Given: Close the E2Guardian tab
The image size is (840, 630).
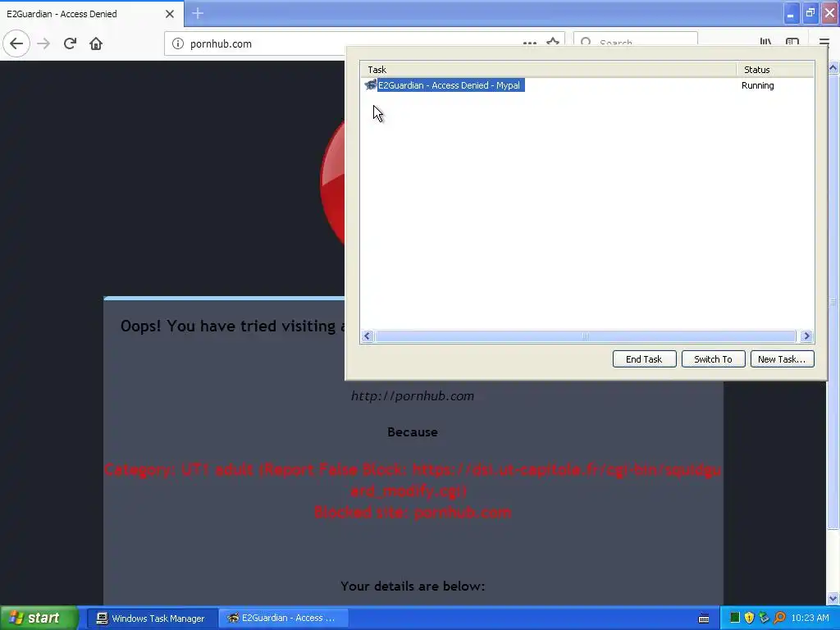Looking at the screenshot, I should tap(169, 14).
